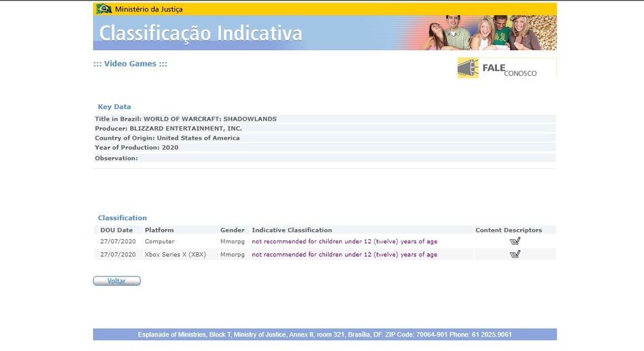Click the ::: Video Games ::: heading

tap(130, 64)
